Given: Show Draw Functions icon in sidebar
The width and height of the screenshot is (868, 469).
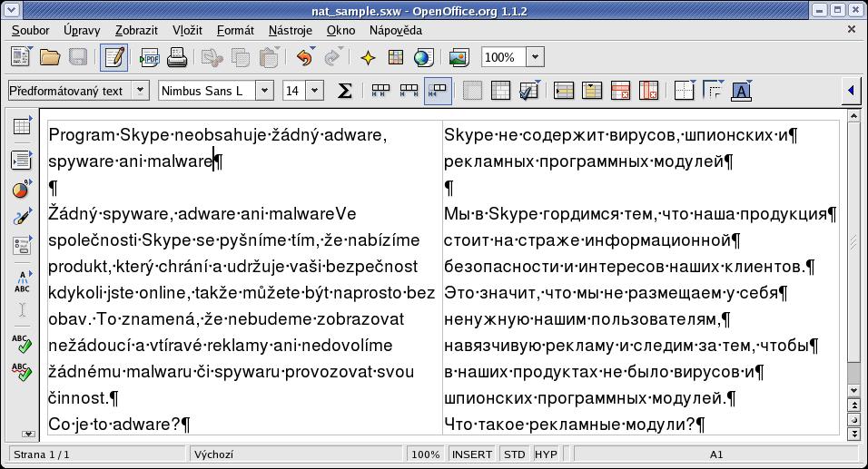Looking at the screenshot, I should [x=22, y=217].
